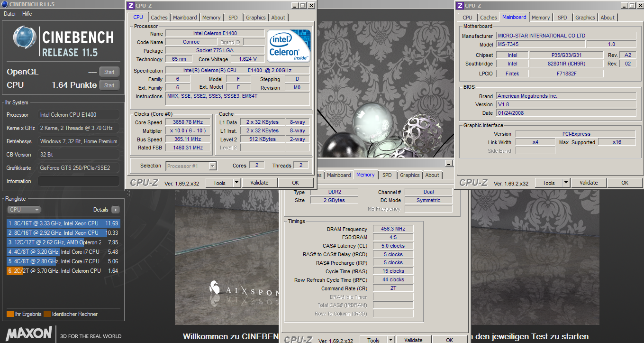Click Tools button in bottom CPU-Z window

coord(373,340)
